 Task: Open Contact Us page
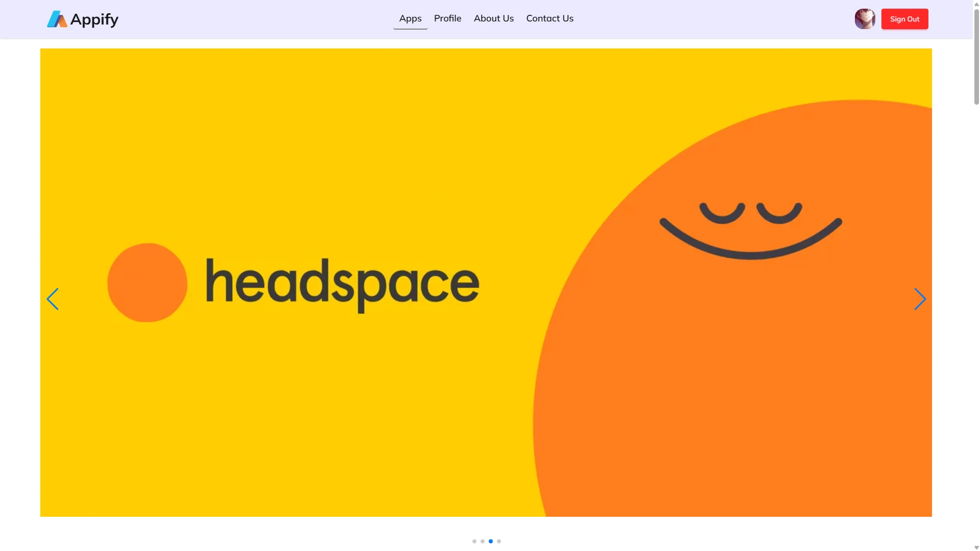550,19
